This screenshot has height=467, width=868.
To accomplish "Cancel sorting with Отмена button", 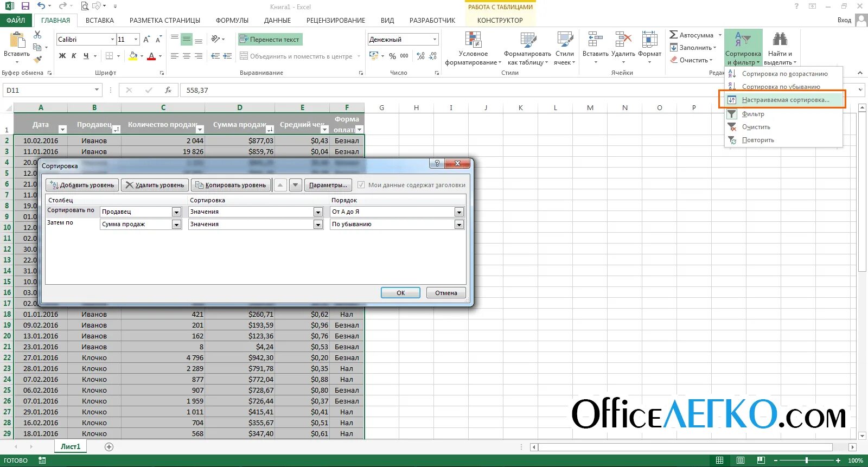I will [446, 293].
